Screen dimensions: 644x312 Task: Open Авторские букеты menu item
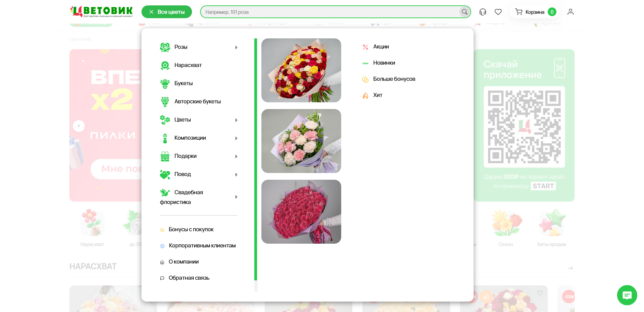pos(197,102)
